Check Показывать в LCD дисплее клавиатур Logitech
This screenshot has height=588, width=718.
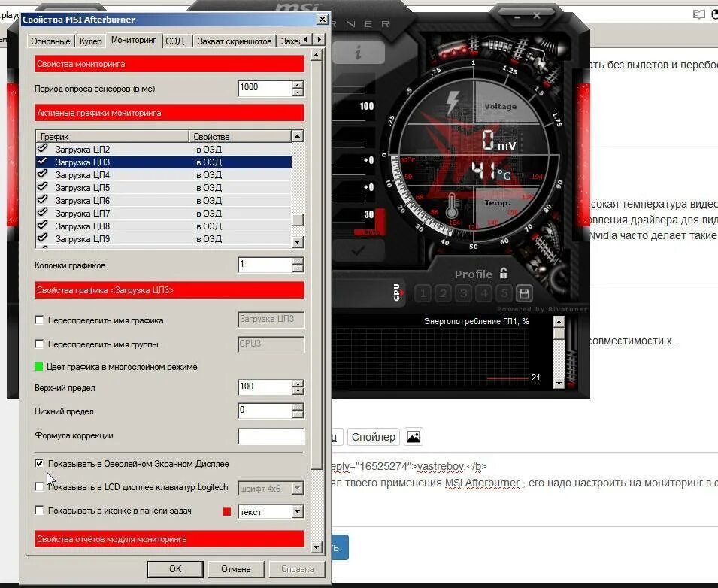click(39, 486)
